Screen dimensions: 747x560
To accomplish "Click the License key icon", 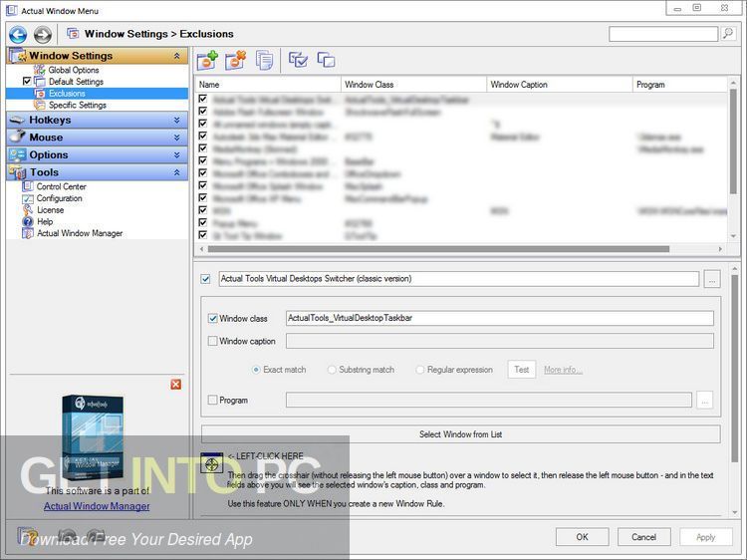I will tap(28, 209).
